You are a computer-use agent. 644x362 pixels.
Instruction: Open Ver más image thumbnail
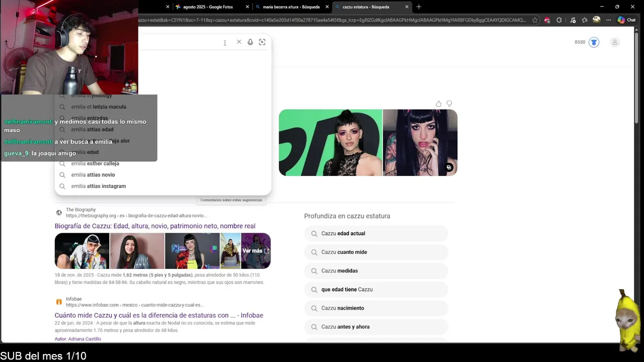256,251
